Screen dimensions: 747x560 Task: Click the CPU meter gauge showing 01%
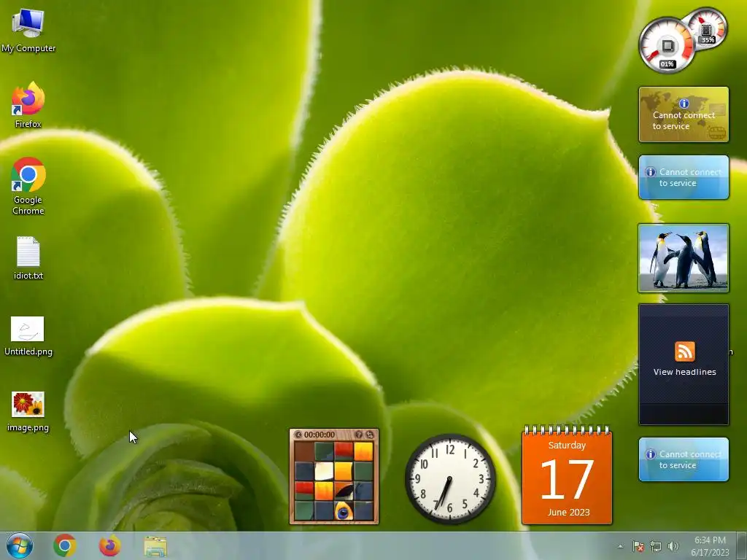pyautogui.click(x=667, y=46)
